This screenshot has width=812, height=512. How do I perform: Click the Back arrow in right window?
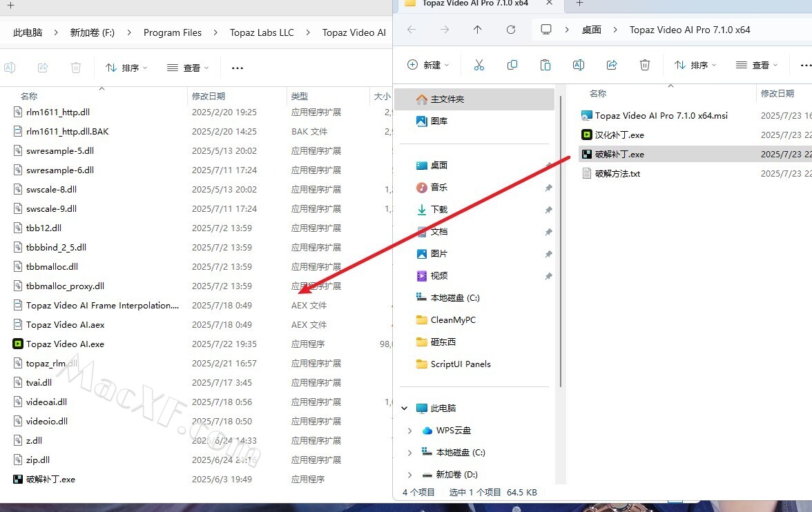tap(412, 30)
